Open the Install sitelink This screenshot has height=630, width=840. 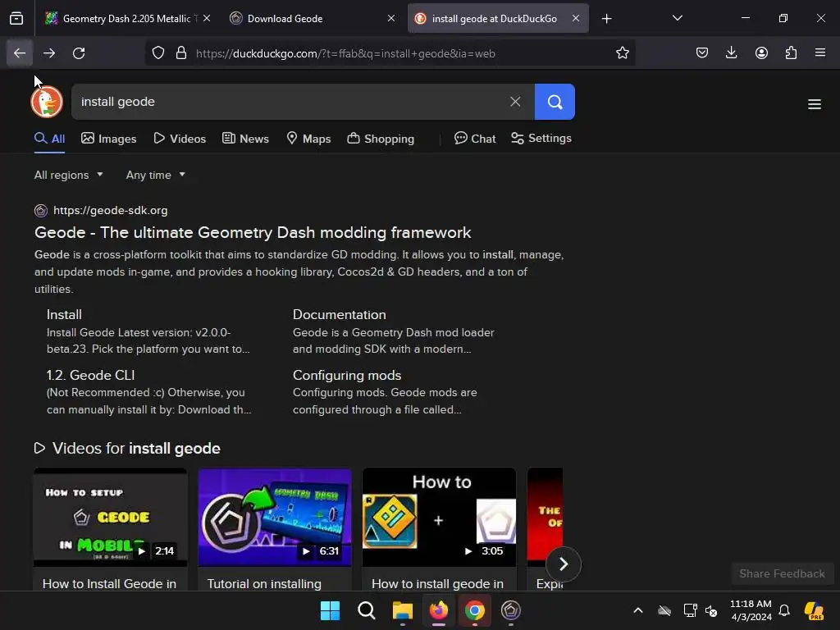coord(64,314)
